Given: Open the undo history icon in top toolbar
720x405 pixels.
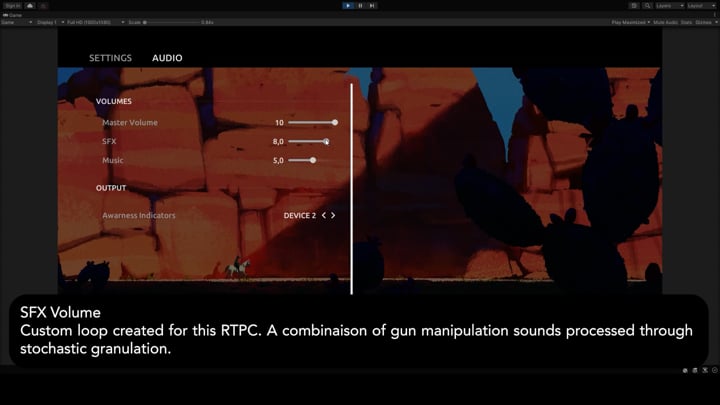Looking at the screenshot, I should (634, 6).
